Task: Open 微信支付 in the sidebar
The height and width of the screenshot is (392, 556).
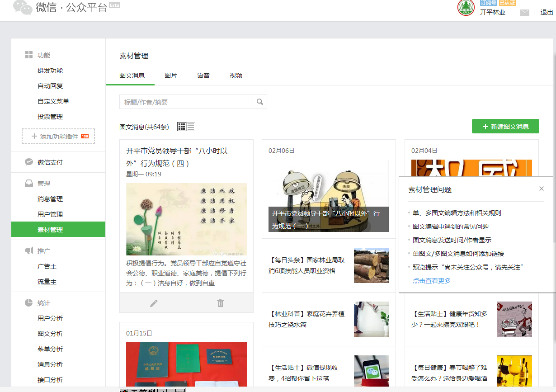Action: click(x=50, y=162)
